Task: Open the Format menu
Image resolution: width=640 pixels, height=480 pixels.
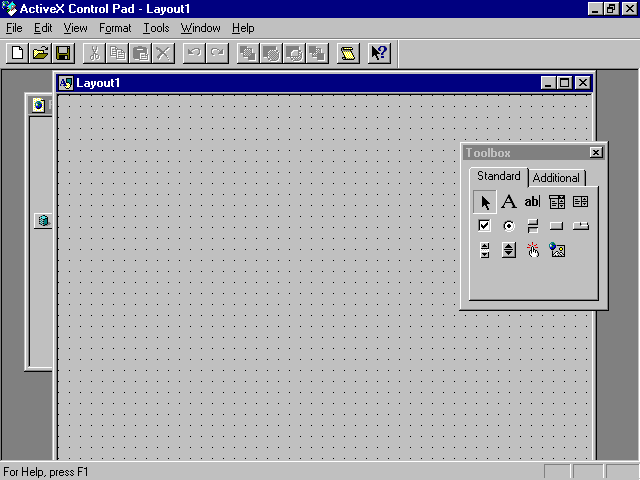Action: (x=115, y=28)
